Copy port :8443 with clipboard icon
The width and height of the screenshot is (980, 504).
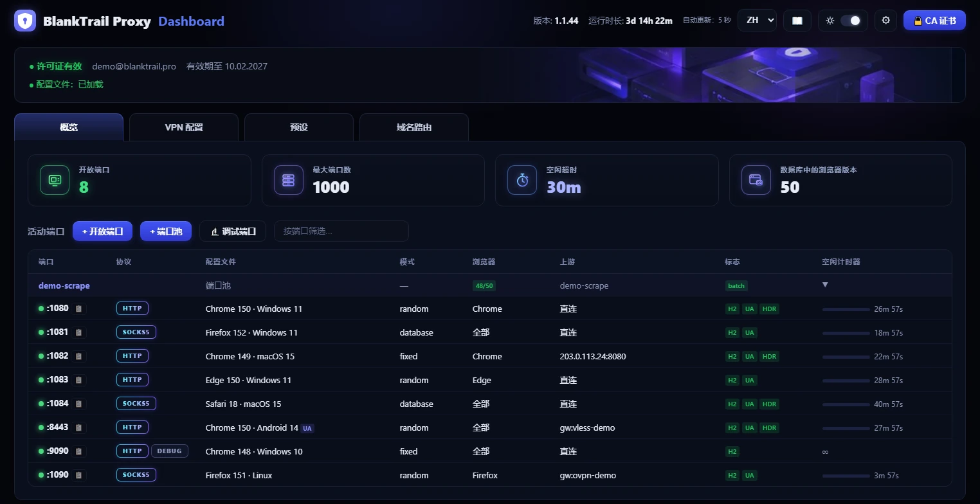click(x=79, y=428)
